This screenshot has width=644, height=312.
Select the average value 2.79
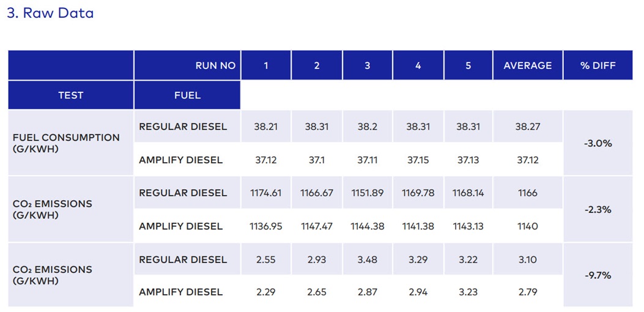(x=527, y=292)
